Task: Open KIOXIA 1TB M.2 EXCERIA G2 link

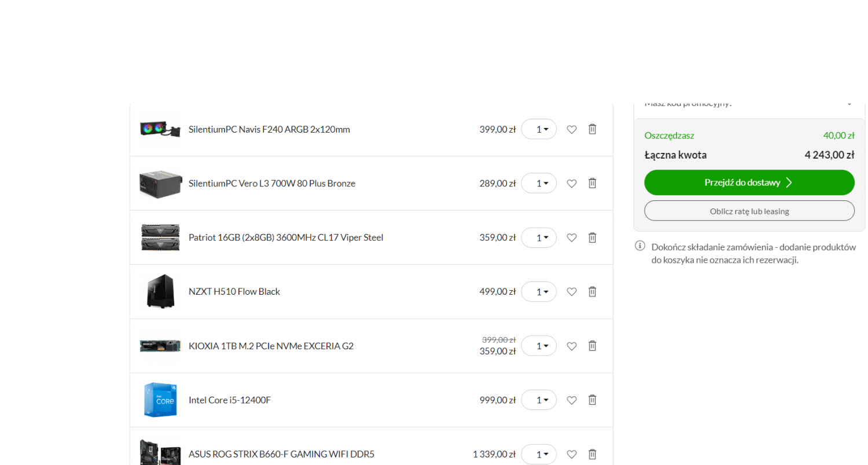Action: pos(271,346)
